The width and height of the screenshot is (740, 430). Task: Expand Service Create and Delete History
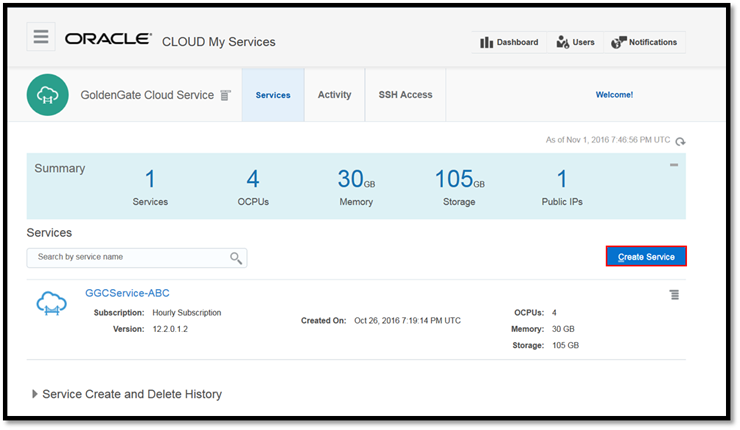click(x=36, y=394)
